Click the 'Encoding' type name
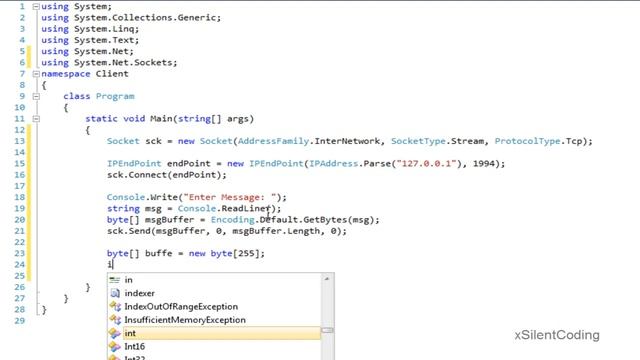 click(233, 220)
